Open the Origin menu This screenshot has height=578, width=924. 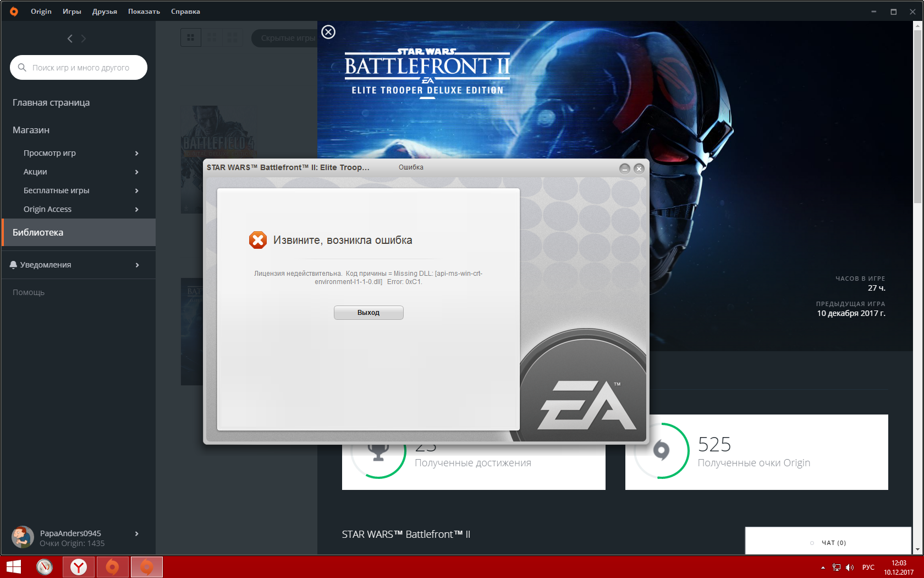[x=41, y=11]
